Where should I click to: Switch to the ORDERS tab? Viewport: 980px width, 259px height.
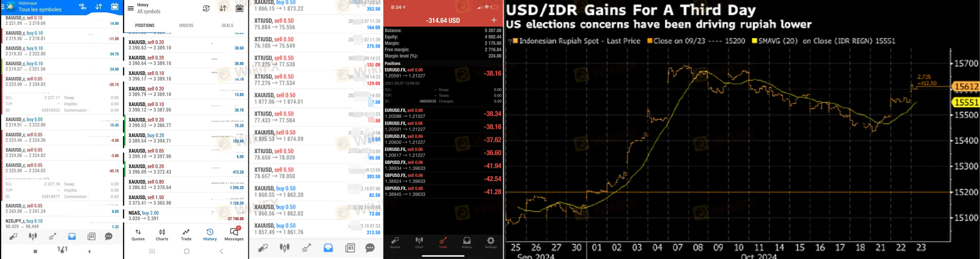click(x=186, y=25)
